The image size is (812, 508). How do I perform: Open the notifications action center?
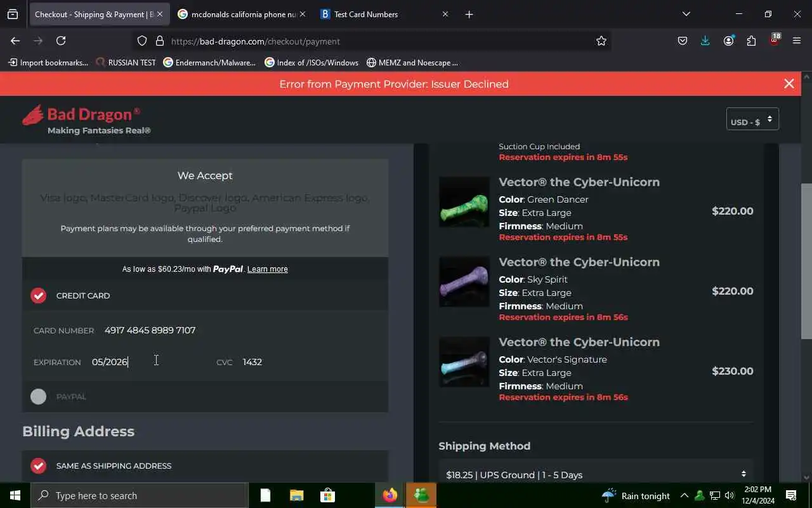point(791,495)
